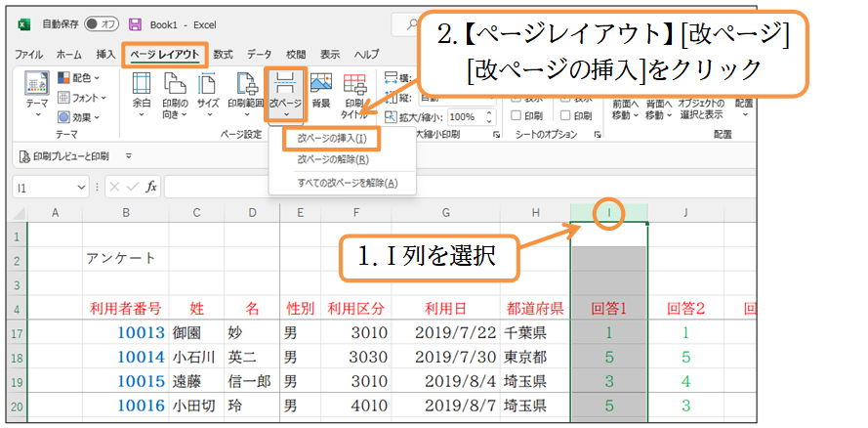The width and height of the screenshot is (868, 428).
Task: Click the 拡大/縮小 100% value field
Action: (466, 117)
